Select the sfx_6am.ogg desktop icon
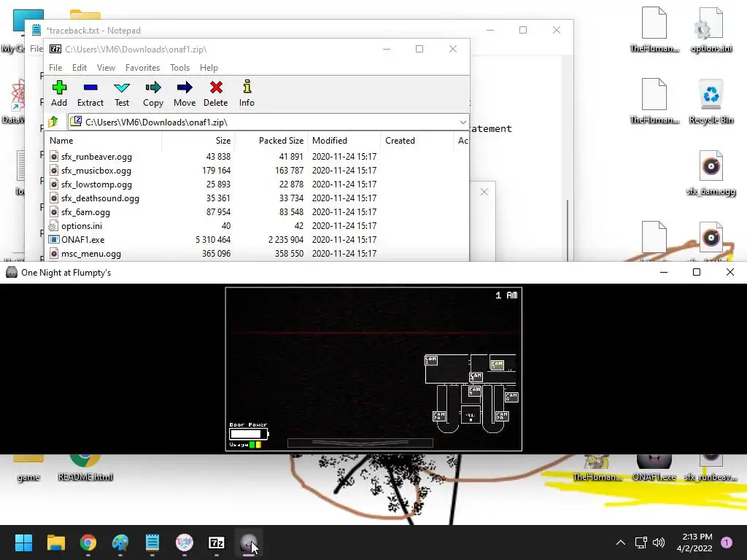 coord(711,173)
